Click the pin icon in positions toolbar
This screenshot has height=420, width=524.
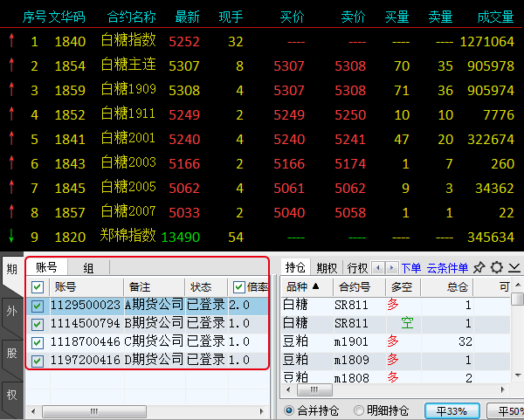[479, 268]
